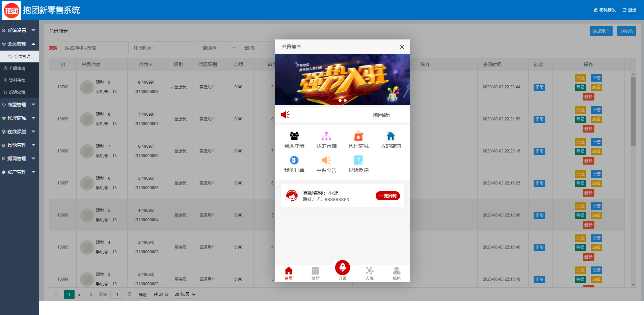Click the red speaker announcement icon
The image size is (644, 315).
pos(285,115)
